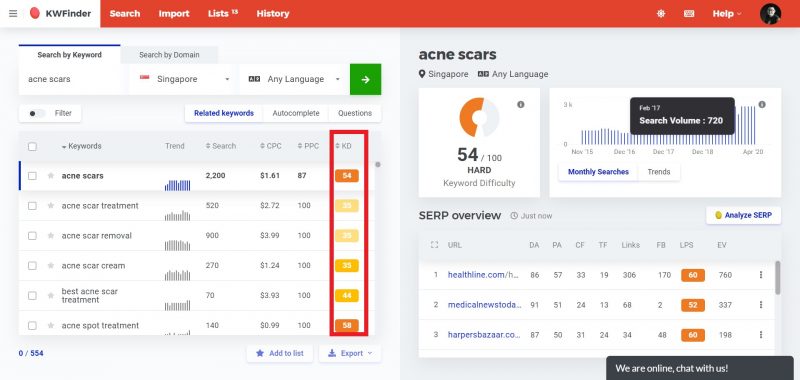Toggle the Filter switch
This screenshot has height=380, width=800.
(x=37, y=113)
